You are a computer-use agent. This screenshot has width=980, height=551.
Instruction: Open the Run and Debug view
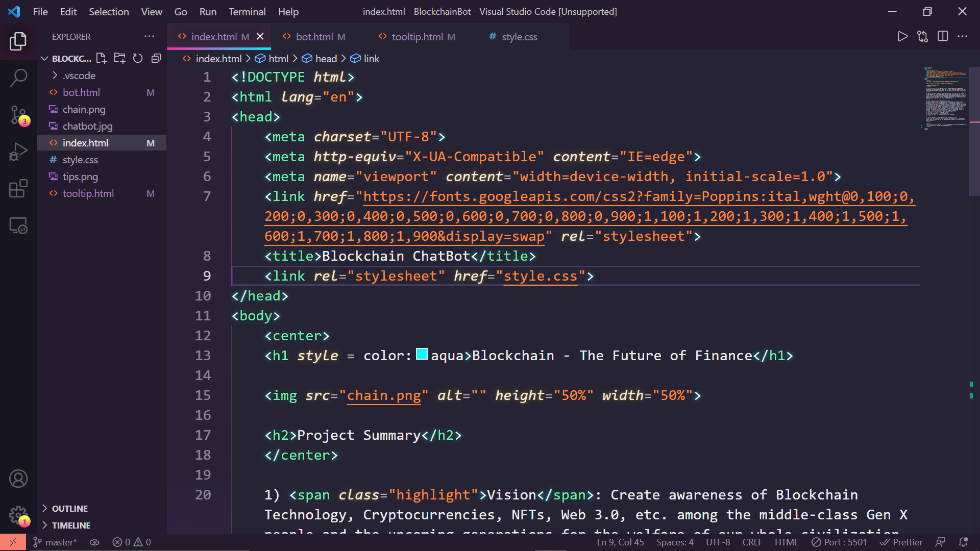click(x=18, y=152)
